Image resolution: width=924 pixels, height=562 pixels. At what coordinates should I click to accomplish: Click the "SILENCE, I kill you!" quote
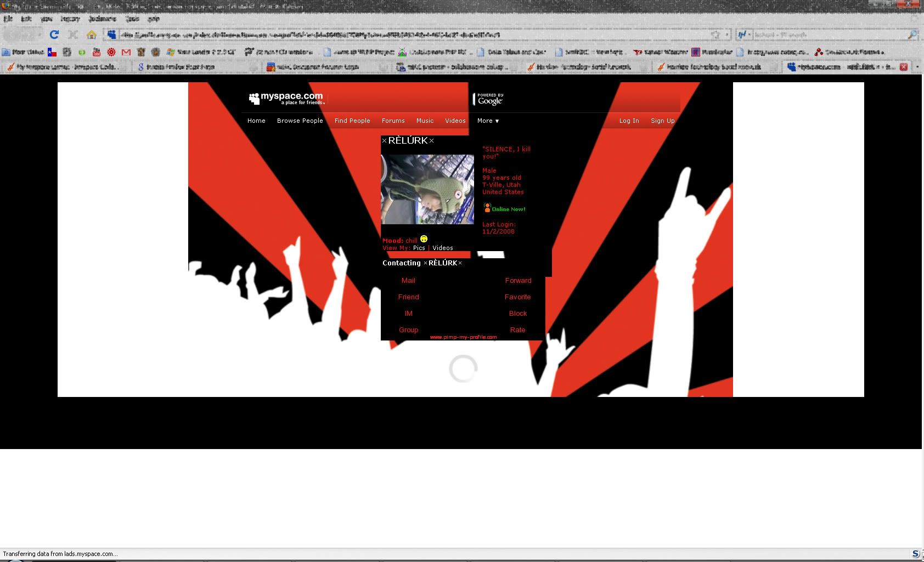(x=506, y=152)
